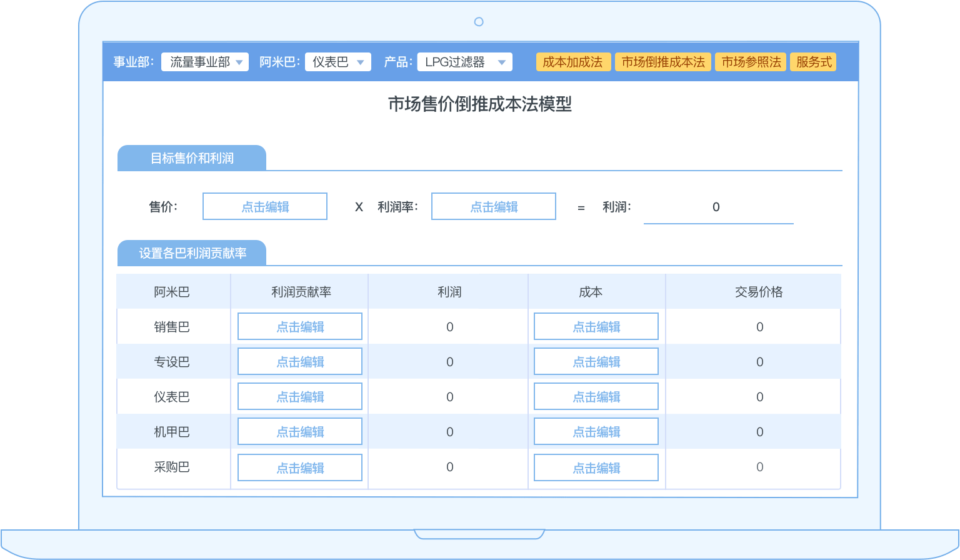Viewport: 960px width, 560px height.
Task: Select the 设置各巴利润贡献率 section header
Action: [x=192, y=253]
